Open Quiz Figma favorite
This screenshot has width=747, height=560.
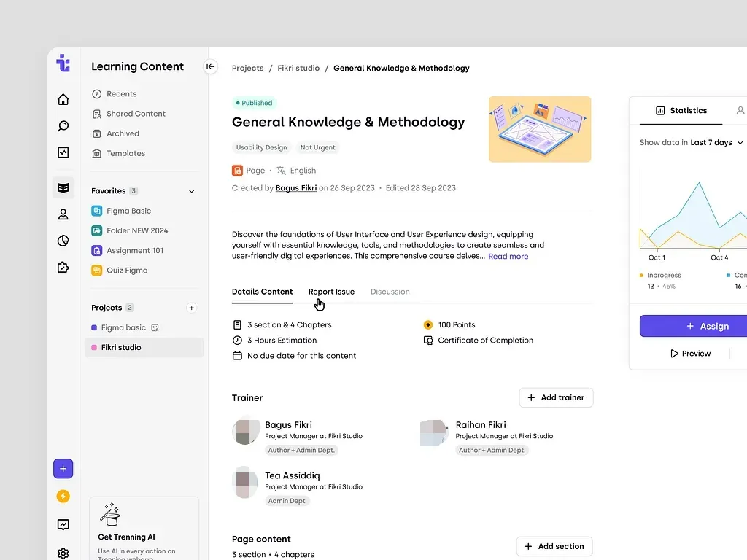tap(120, 271)
